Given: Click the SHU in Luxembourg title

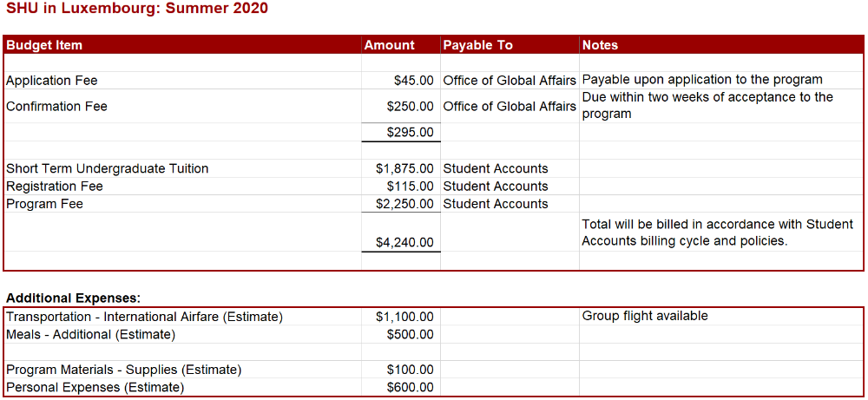Looking at the screenshot, I should pyautogui.click(x=137, y=10).
